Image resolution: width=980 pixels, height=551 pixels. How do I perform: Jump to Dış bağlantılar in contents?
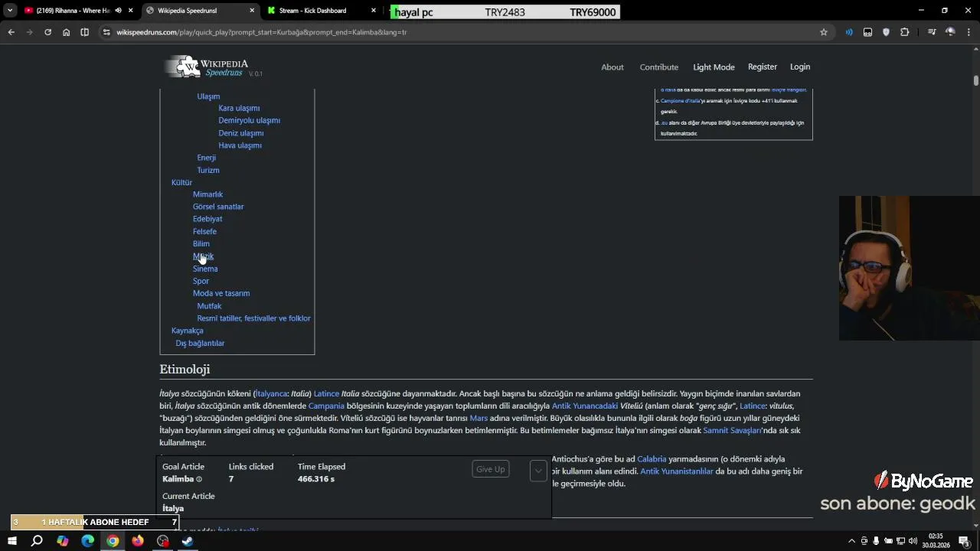click(x=200, y=343)
